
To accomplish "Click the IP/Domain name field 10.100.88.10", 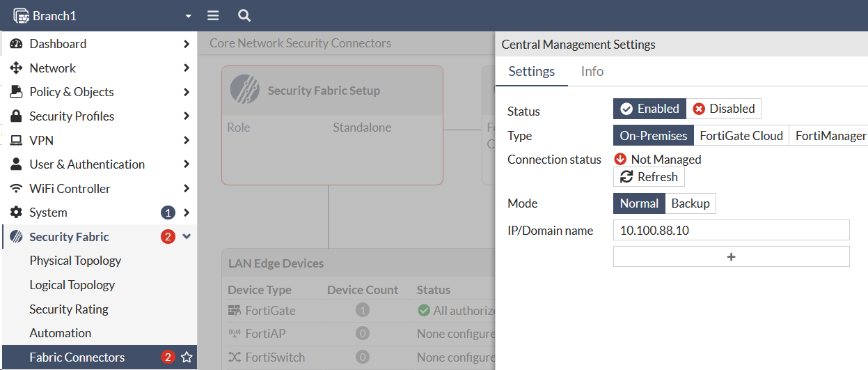I will (731, 230).
